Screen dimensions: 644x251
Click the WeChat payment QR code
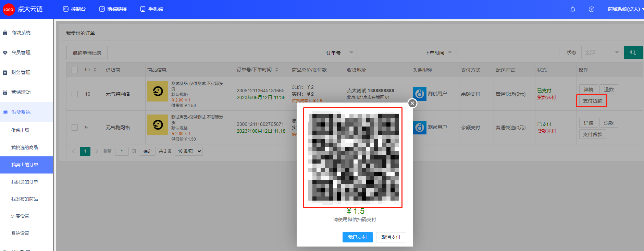(353, 157)
